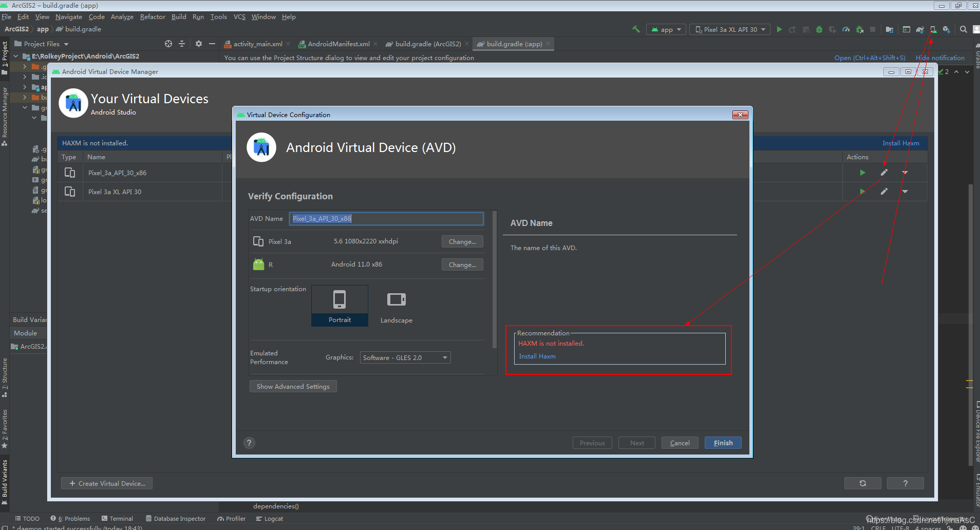
Task: Click Show Advanced Settings
Action: click(293, 386)
